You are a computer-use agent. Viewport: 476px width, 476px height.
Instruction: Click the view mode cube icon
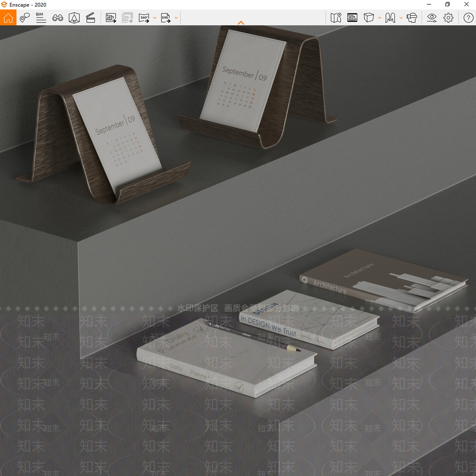(x=369, y=18)
